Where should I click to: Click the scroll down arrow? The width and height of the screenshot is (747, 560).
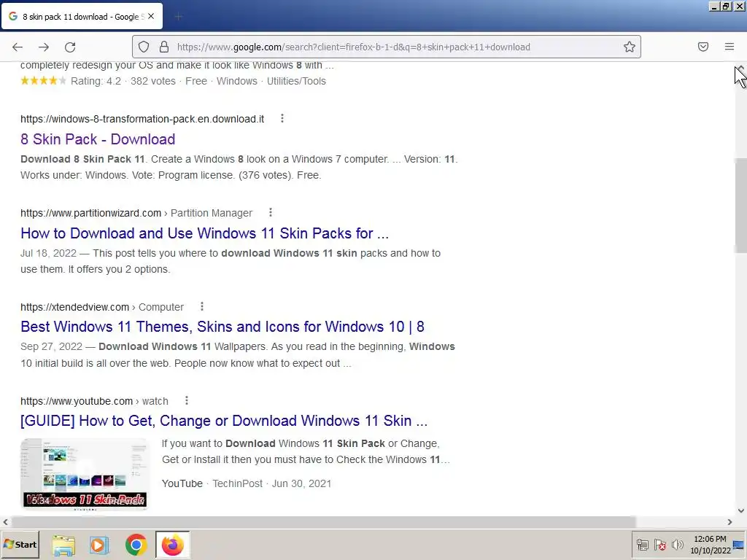tap(741, 510)
